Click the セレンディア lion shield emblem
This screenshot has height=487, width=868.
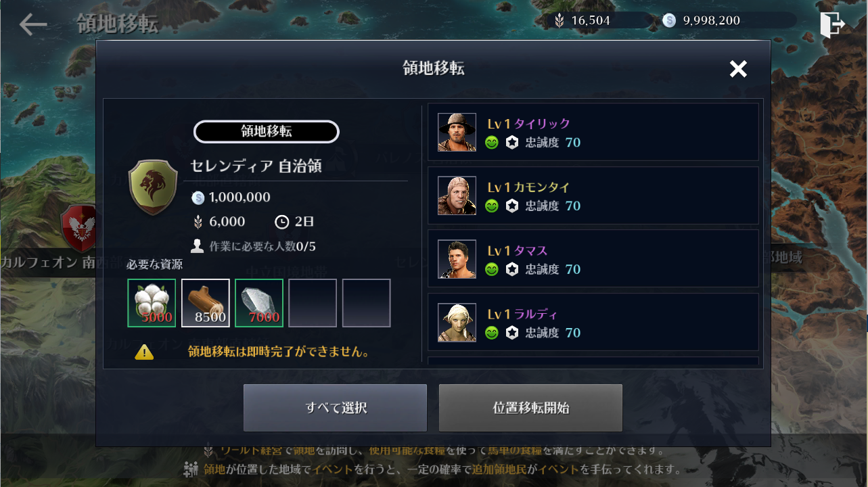pyautogui.click(x=153, y=187)
